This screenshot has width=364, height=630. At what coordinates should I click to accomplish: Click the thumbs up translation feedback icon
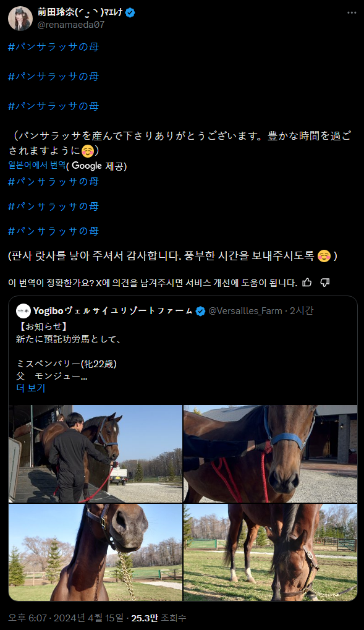pos(307,283)
